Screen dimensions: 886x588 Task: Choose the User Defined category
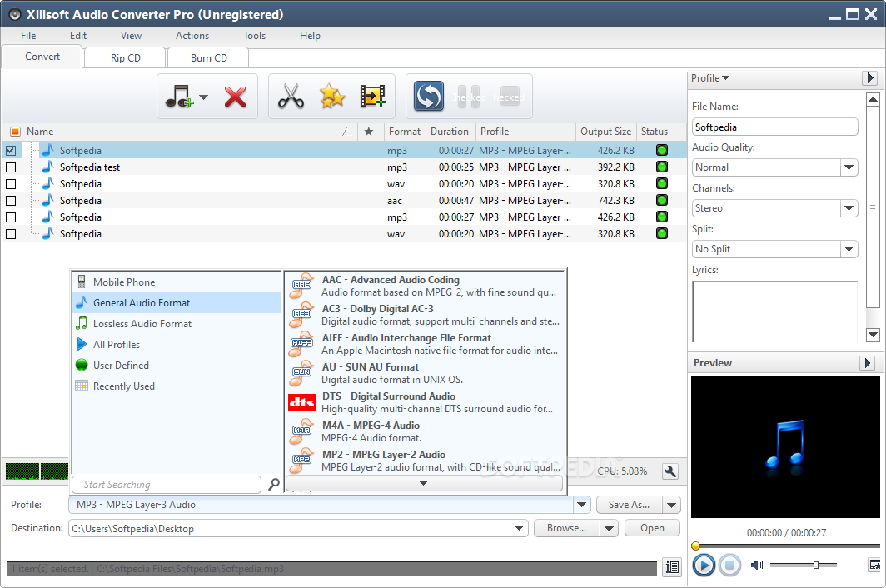177,366
